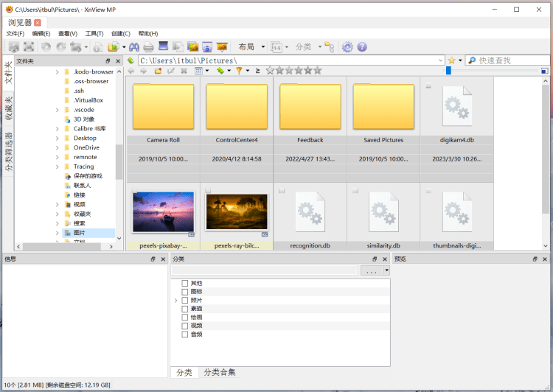This screenshot has width=553, height=392.
Task: Open the scanner acquire tool icon
Action: point(163,46)
